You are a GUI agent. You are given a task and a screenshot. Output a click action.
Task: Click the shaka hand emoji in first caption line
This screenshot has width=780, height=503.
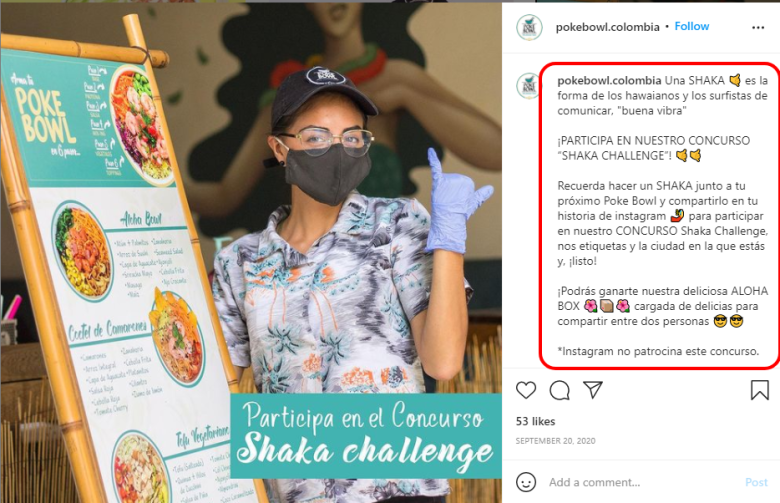point(735,80)
